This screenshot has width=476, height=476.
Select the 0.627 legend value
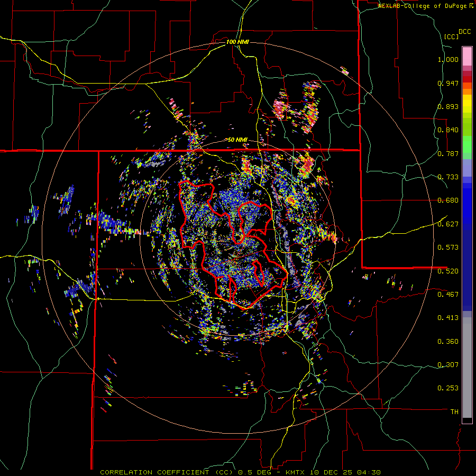tap(448, 224)
